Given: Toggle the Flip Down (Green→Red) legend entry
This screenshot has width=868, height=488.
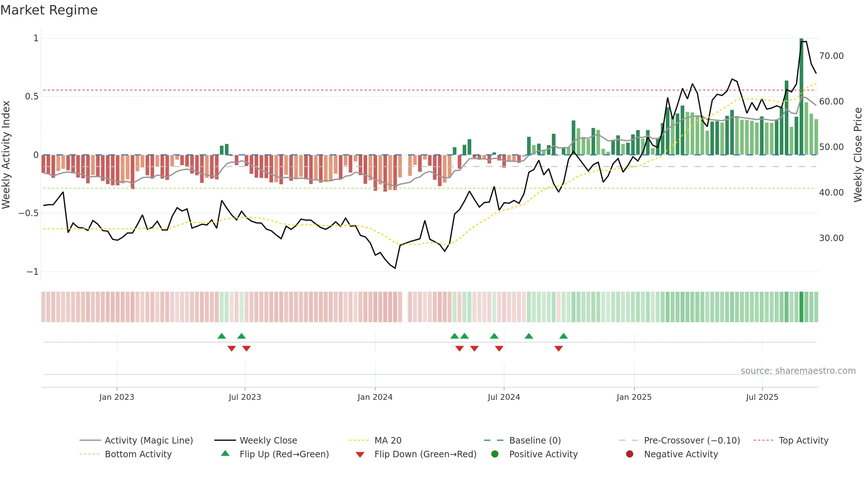Looking at the screenshot, I should coord(416,454).
